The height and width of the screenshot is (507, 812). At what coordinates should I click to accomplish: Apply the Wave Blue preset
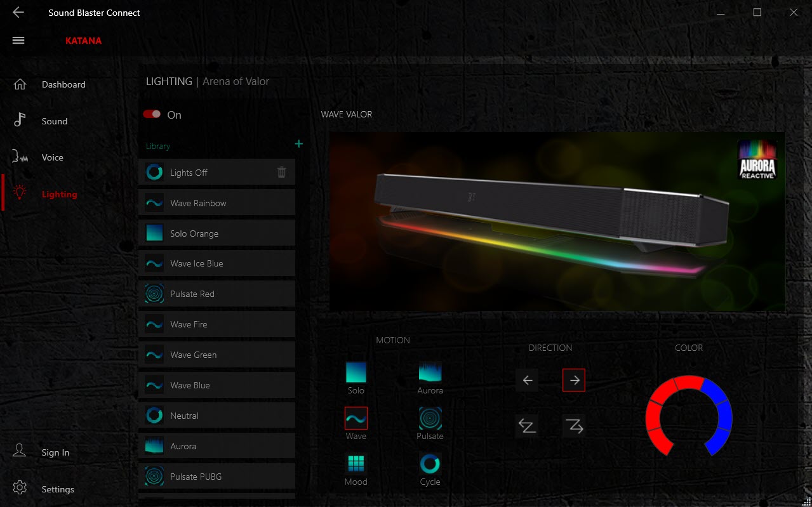[216, 385]
